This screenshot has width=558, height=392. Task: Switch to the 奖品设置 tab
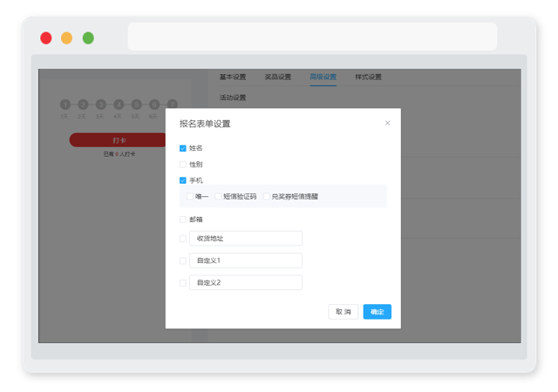point(278,77)
